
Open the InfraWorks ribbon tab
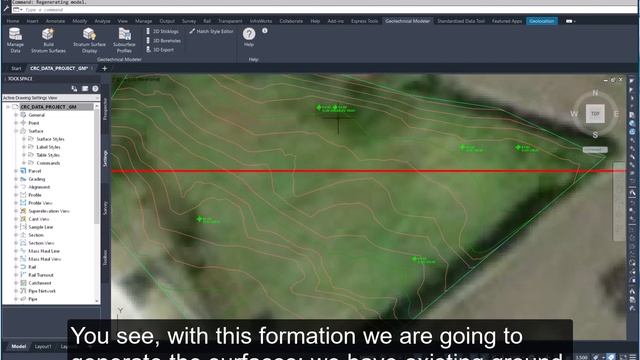pos(261,21)
